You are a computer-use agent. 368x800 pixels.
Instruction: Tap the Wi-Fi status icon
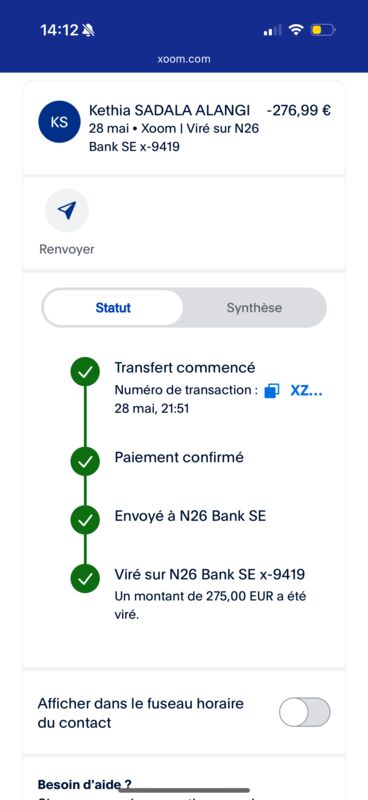(296, 30)
